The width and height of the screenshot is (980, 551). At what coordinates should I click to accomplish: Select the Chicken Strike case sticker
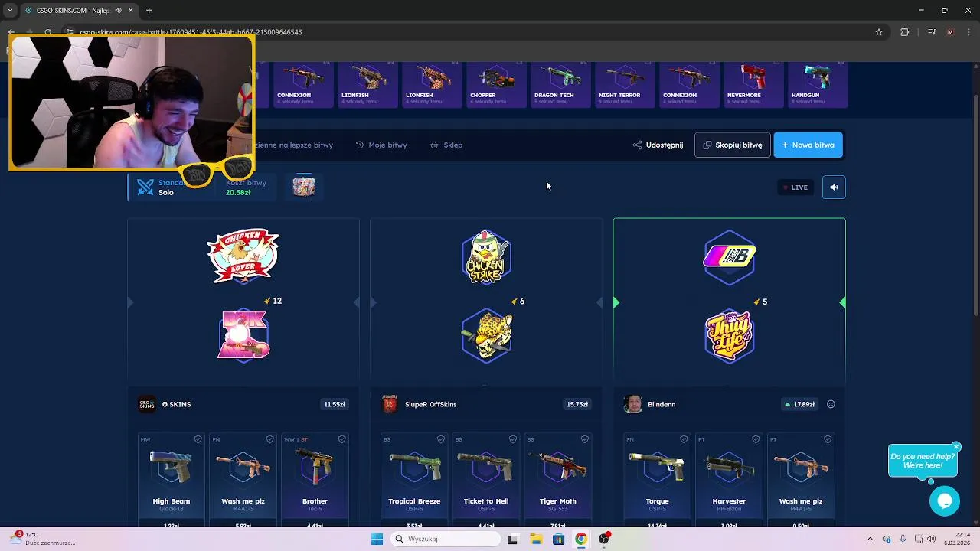coord(486,256)
